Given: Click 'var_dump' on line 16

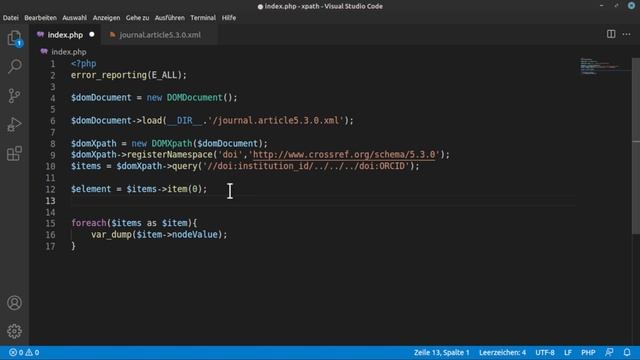Looking at the screenshot, I should click(111, 234).
